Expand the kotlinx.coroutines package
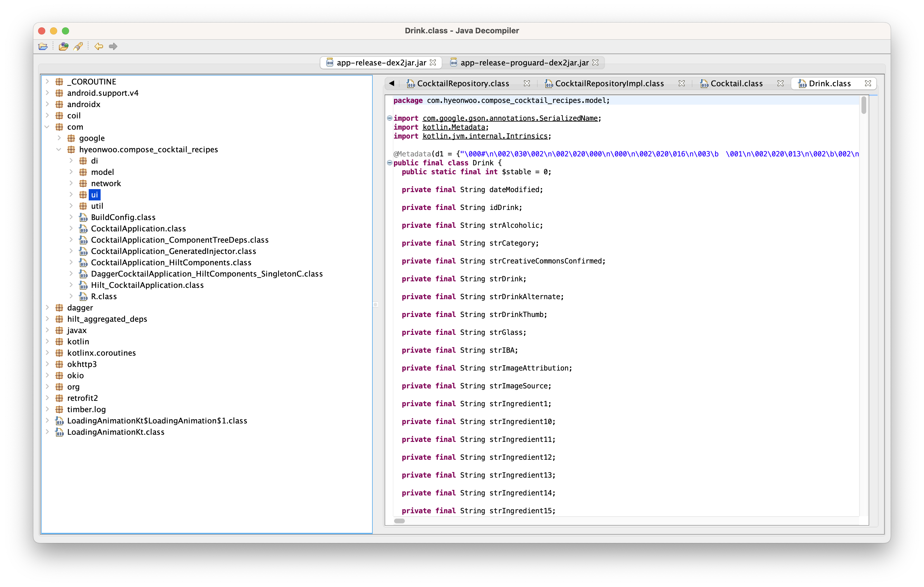This screenshot has width=924, height=587. [47, 353]
